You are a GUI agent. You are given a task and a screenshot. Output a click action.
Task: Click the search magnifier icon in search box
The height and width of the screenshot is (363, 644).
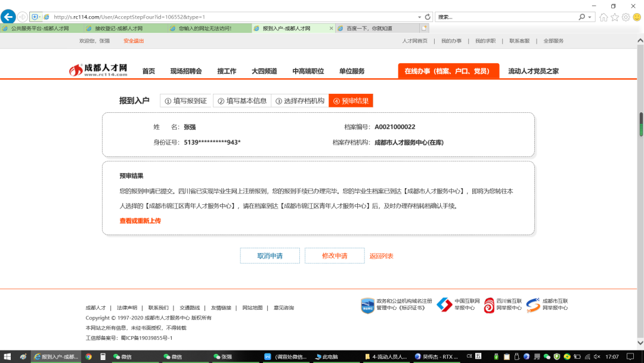click(x=582, y=17)
